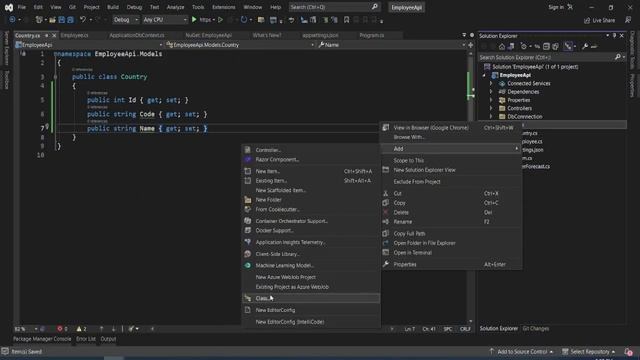Expand the Dependencies node
The width and height of the screenshot is (640, 360).
[x=491, y=92]
